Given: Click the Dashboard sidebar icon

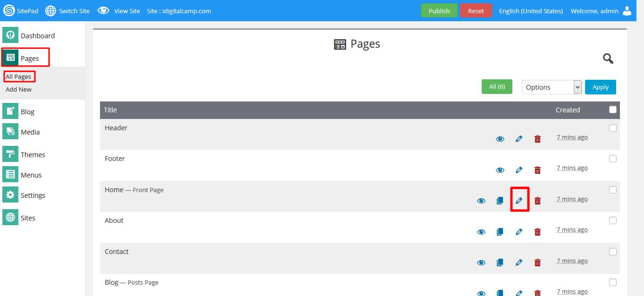Looking at the screenshot, I should [10, 35].
